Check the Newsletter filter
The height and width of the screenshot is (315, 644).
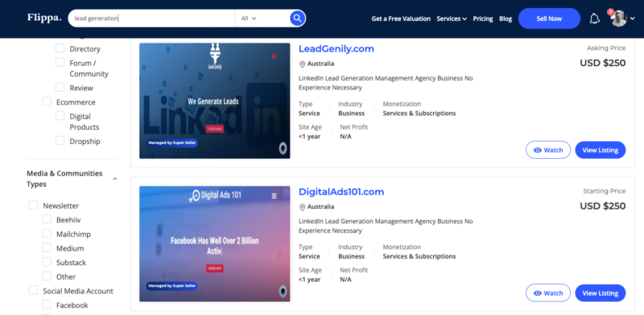coord(33,205)
